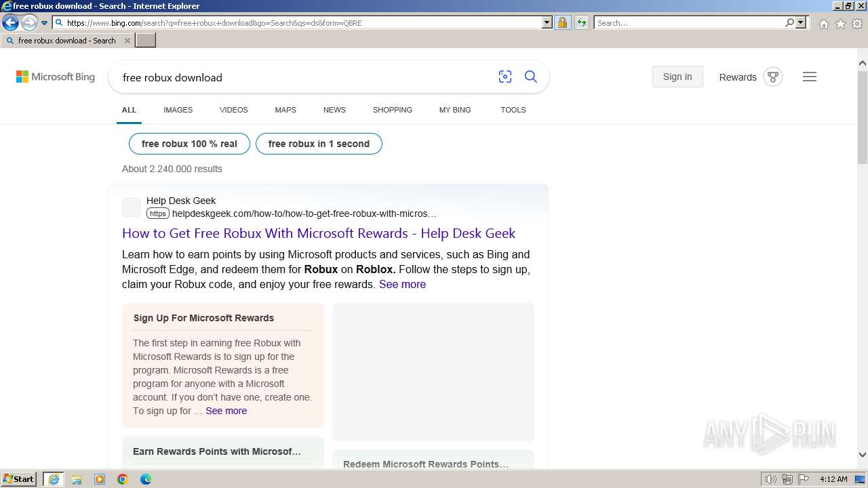Close the free robux download tab
Screen dimensions: 868x488
(x=127, y=41)
